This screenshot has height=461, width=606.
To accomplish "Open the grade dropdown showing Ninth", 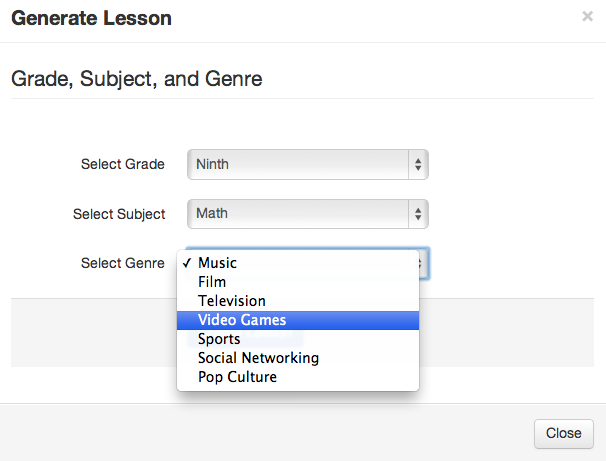I will [x=300, y=165].
